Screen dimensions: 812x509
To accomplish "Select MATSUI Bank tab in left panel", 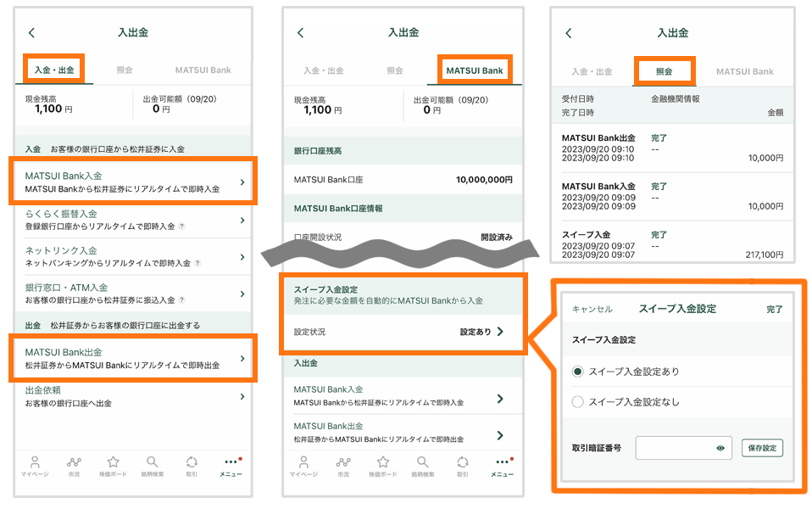I will click(203, 70).
